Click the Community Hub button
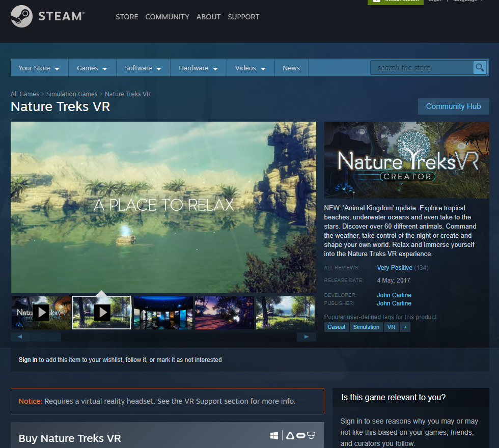The width and height of the screenshot is (499, 448). click(x=453, y=106)
